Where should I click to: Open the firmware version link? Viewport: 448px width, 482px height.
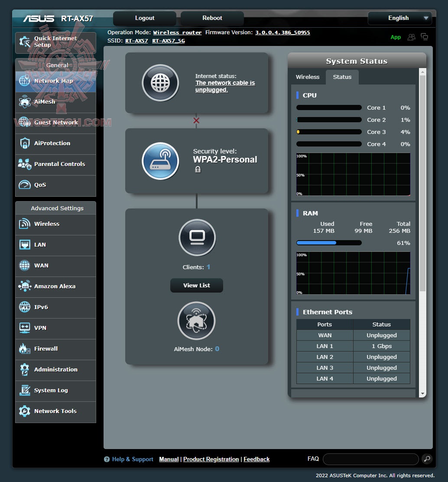point(282,32)
